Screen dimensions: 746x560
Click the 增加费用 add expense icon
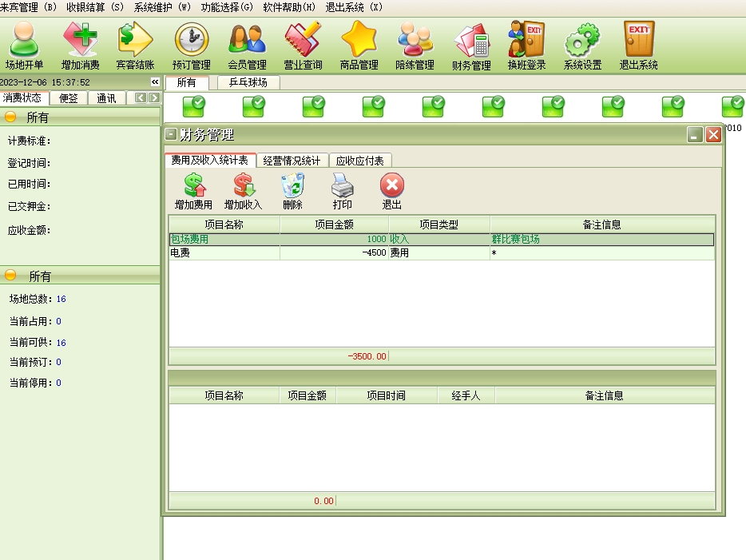click(x=193, y=192)
